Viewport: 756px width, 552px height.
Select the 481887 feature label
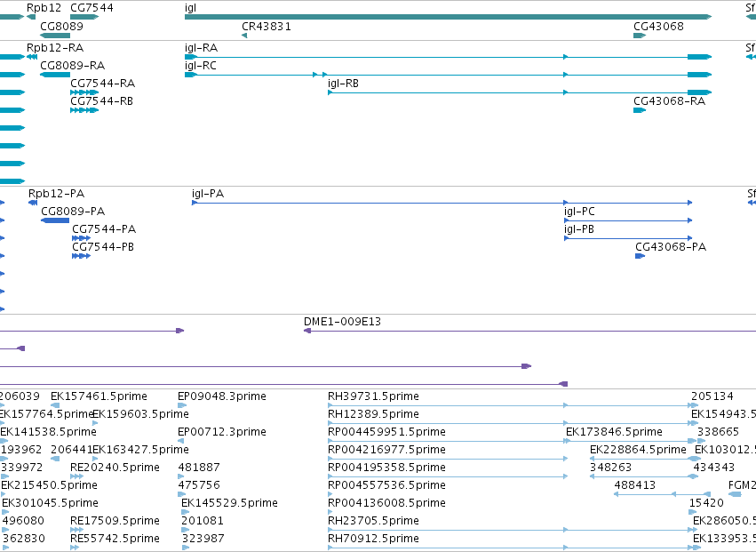[199, 467]
